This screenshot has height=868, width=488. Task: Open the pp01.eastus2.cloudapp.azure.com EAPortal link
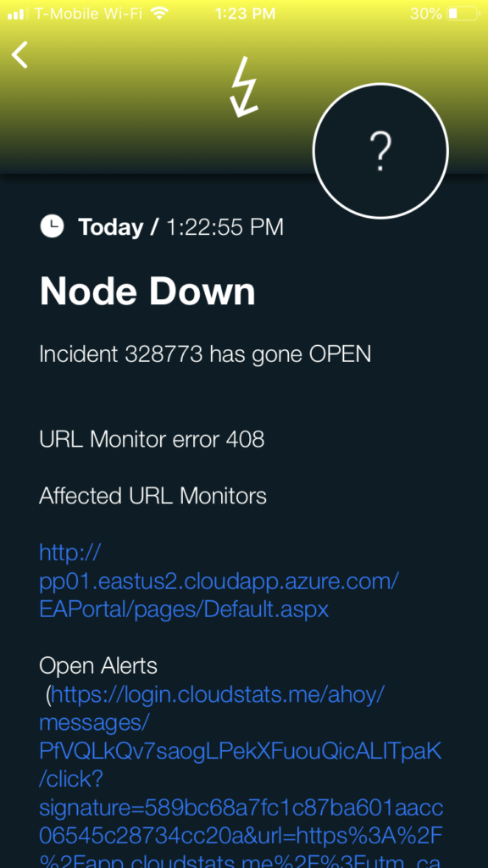219,581
